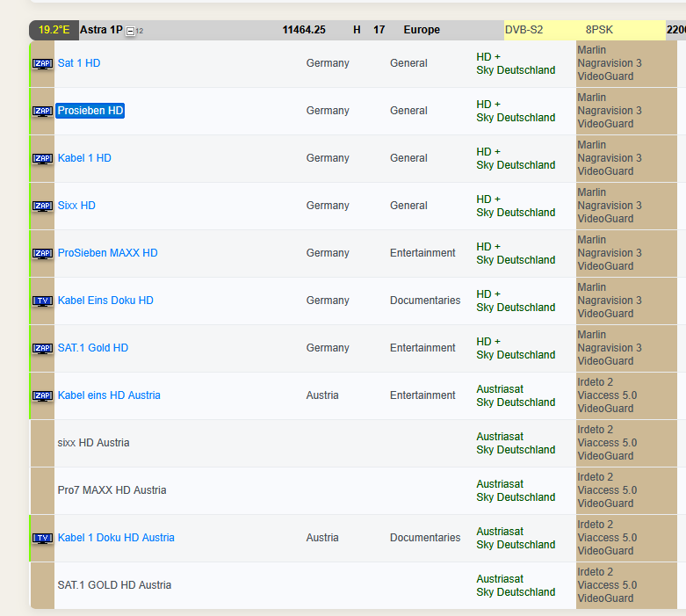The image size is (686, 616).
Task: Click the TV icon beside Kabel Eins Doku HD
Action: (42, 301)
